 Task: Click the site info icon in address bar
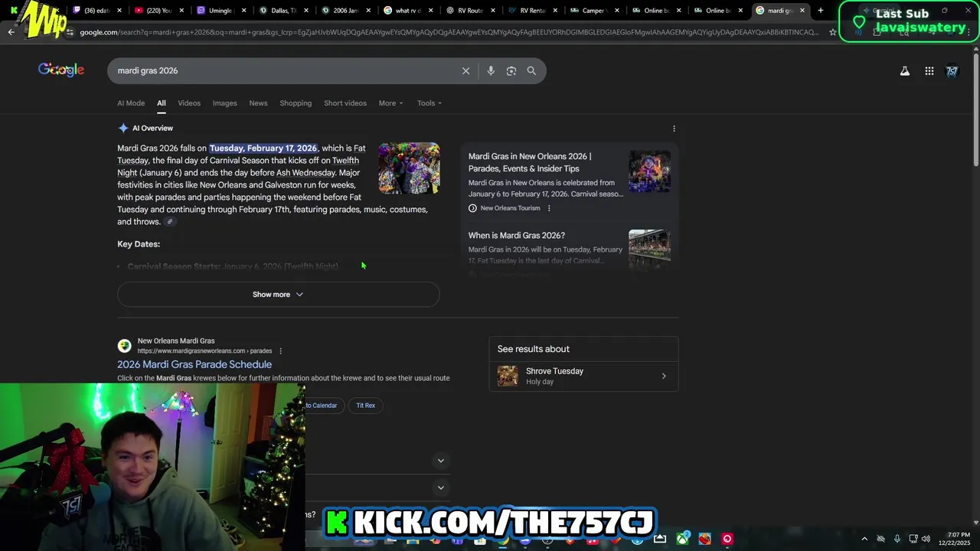click(x=70, y=32)
